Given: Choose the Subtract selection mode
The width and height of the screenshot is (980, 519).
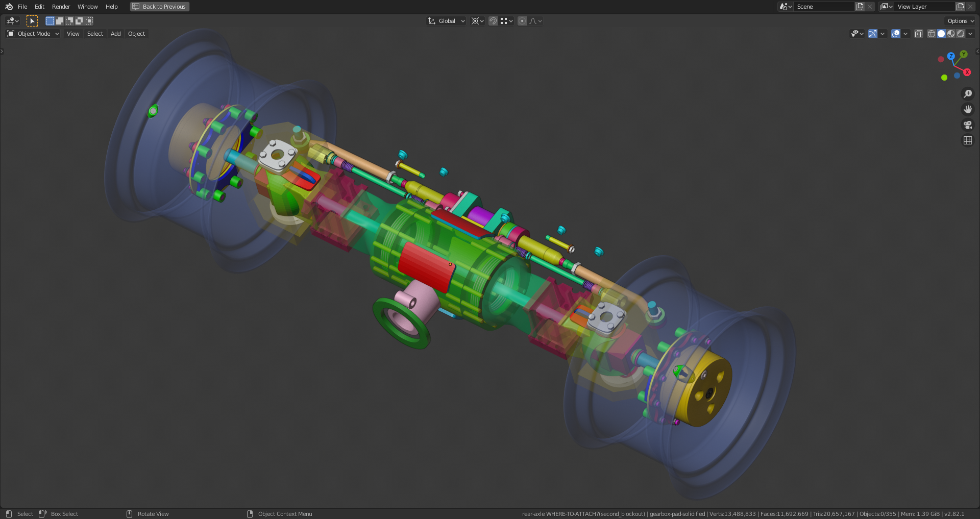Looking at the screenshot, I should coord(69,21).
